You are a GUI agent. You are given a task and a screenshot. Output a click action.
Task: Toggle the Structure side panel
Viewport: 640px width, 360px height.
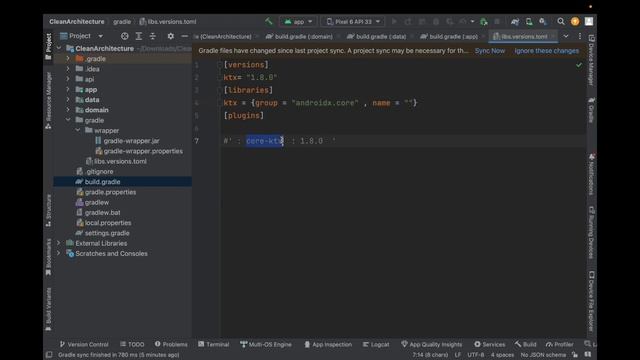click(49, 210)
